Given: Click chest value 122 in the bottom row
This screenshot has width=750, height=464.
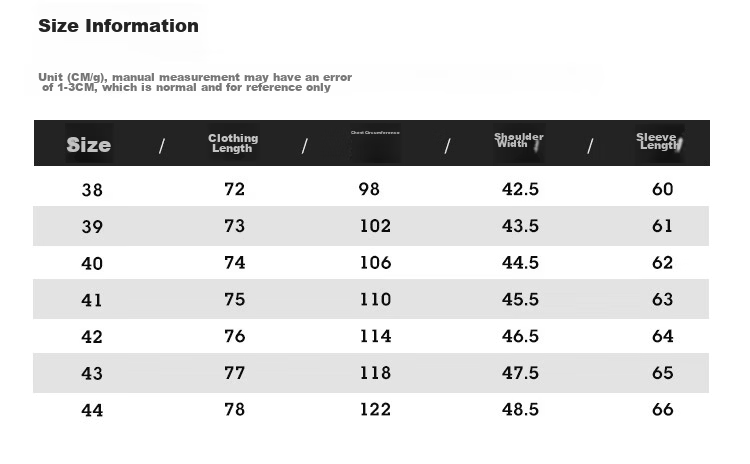Looking at the screenshot, I should coord(375,409).
